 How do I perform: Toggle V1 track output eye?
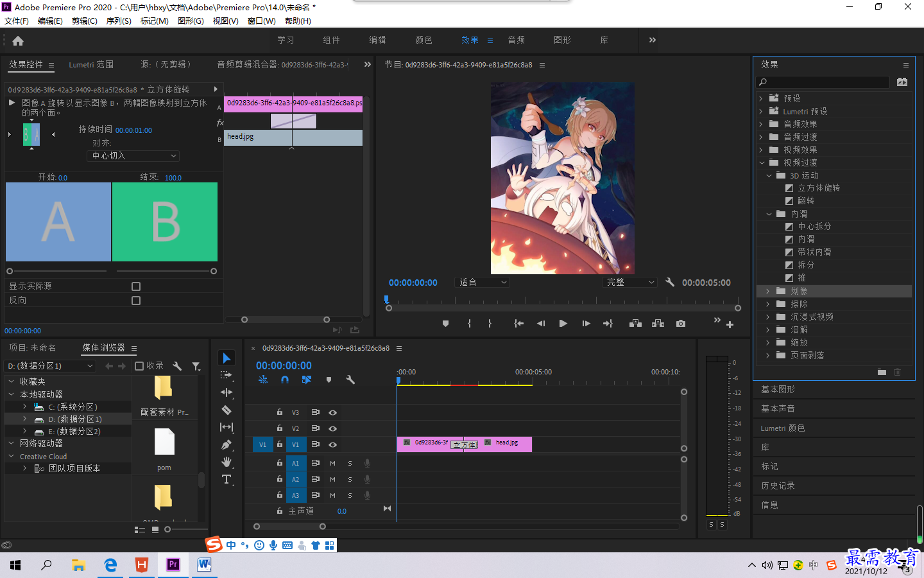332,444
